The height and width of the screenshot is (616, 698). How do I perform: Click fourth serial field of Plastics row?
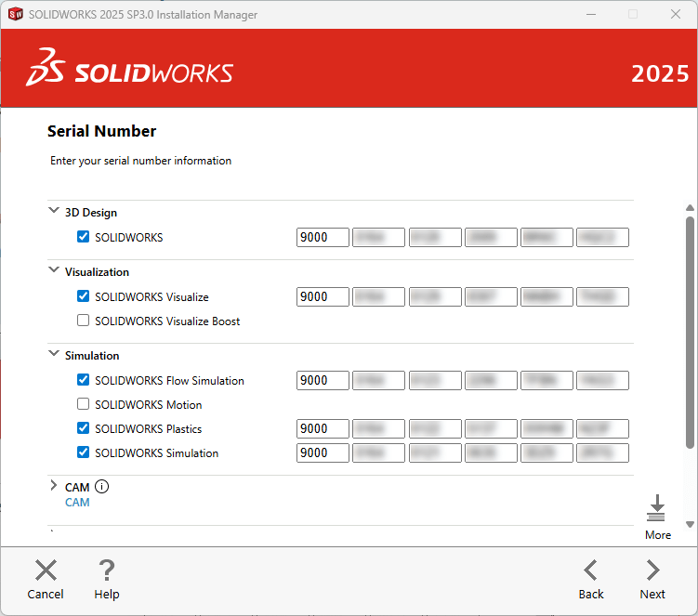click(x=491, y=428)
